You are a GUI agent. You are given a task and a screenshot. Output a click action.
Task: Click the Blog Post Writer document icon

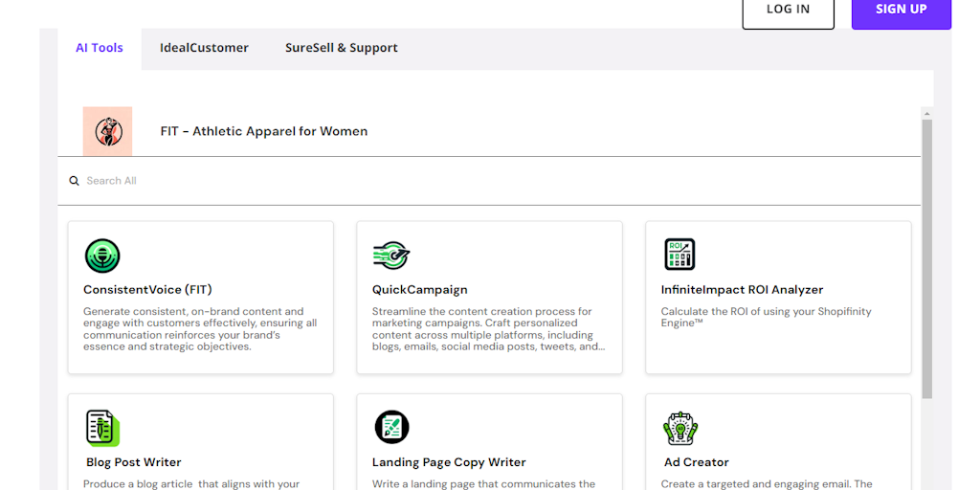click(102, 428)
